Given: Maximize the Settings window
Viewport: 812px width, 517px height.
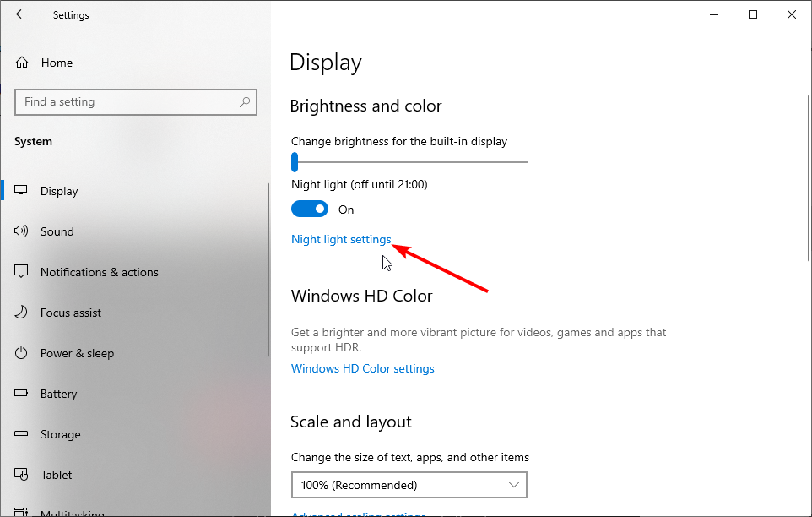Looking at the screenshot, I should click(753, 14).
